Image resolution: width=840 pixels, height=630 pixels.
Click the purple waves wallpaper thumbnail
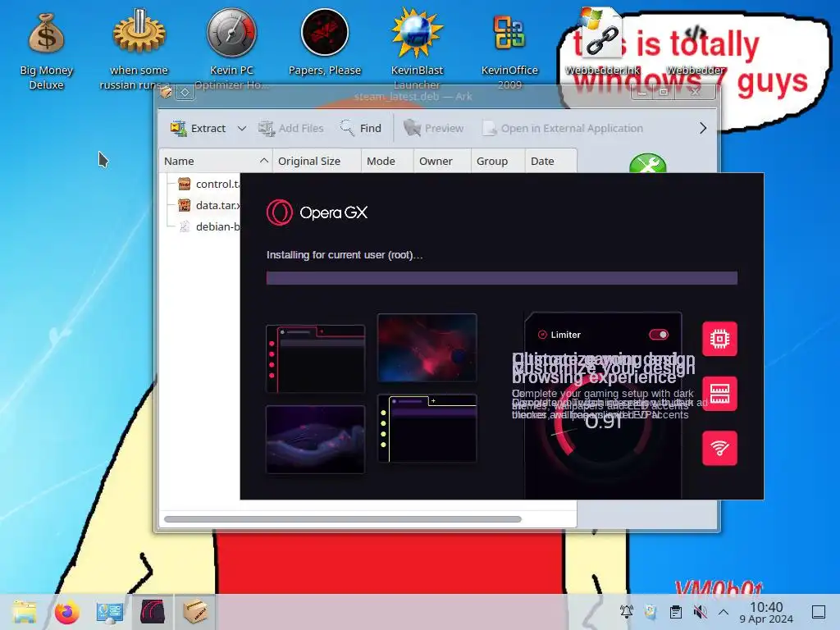pos(316,440)
